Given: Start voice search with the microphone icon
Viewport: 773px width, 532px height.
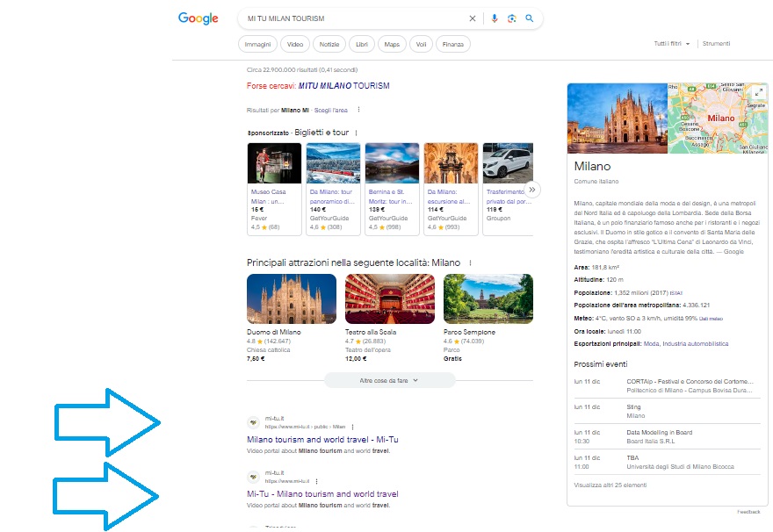Looking at the screenshot, I should (495, 18).
